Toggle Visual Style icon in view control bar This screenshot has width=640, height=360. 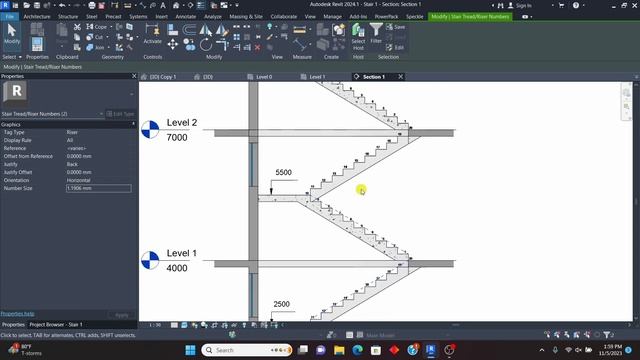point(184,325)
